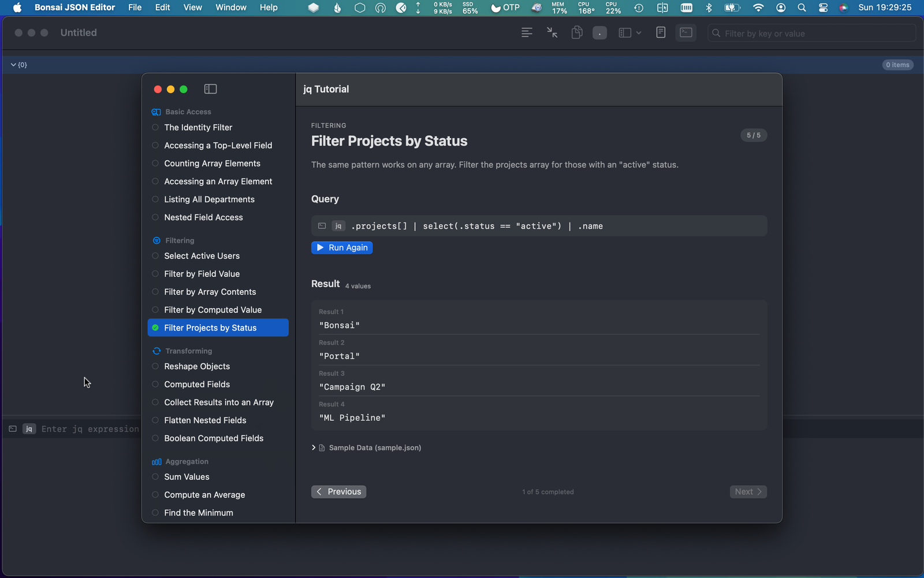Image resolution: width=924 pixels, height=578 pixels.
Task: Click the copy document toolbar icon
Action: coord(576,33)
